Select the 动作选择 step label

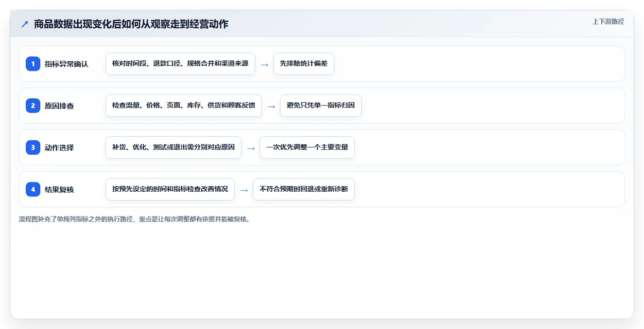click(59, 147)
